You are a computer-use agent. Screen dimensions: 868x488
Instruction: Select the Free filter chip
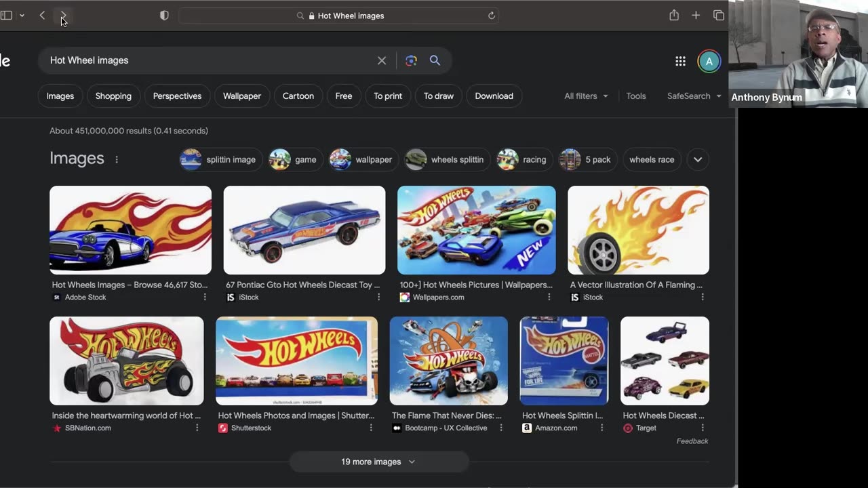[344, 96]
